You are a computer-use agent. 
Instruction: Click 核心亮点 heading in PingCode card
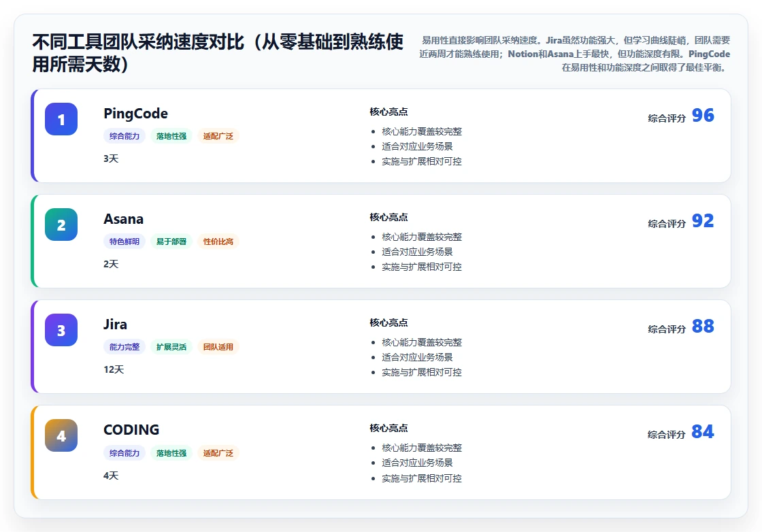(388, 112)
